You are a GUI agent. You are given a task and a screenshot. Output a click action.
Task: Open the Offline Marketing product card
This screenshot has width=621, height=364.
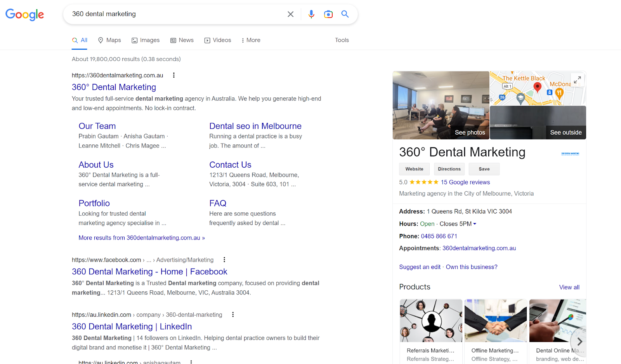pyautogui.click(x=496, y=331)
